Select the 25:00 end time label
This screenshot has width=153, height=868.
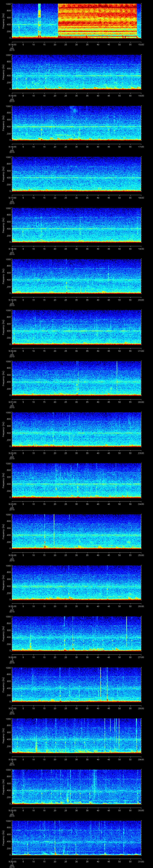[141, 555]
